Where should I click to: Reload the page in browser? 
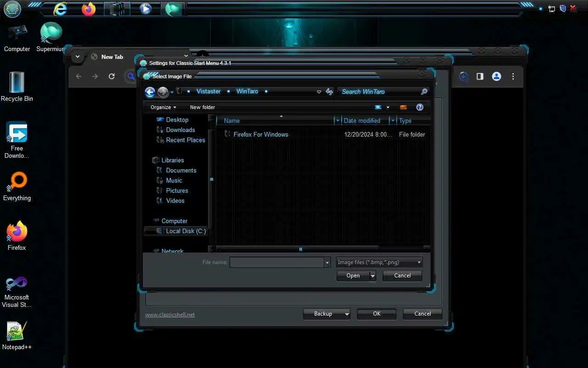pos(112,76)
